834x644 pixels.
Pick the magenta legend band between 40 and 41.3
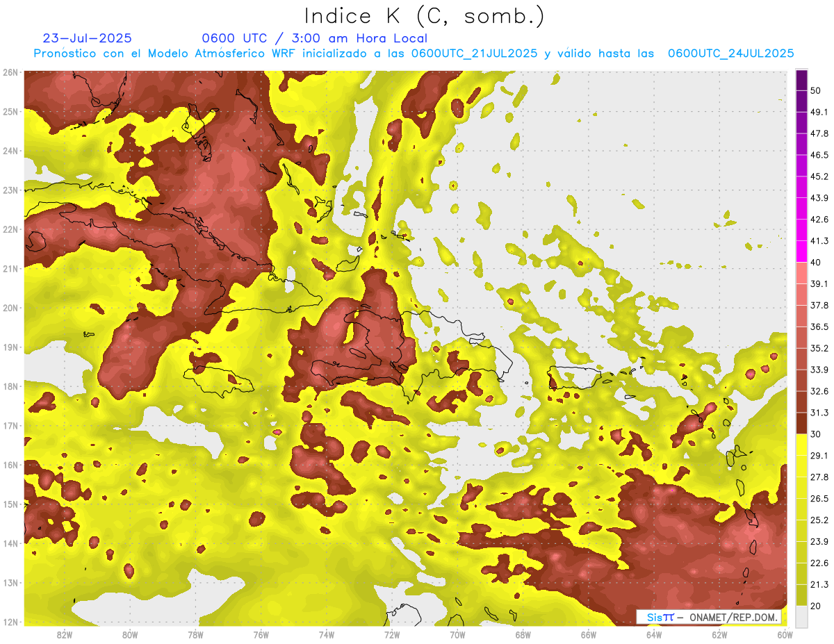tap(801, 251)
